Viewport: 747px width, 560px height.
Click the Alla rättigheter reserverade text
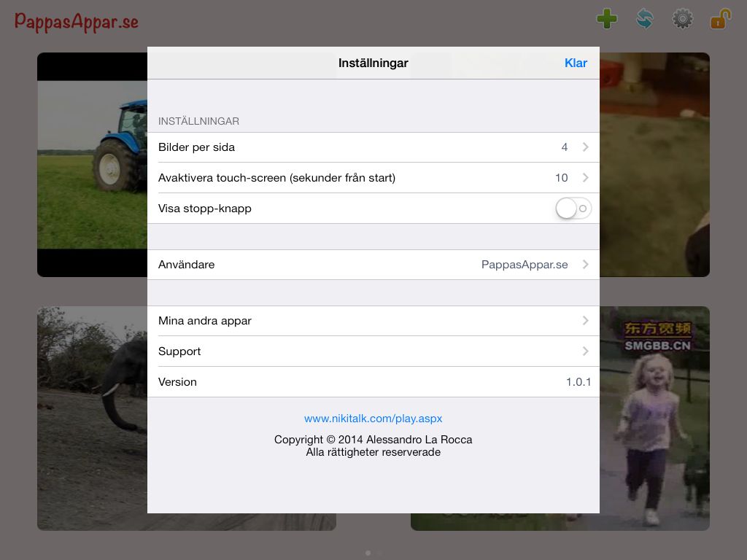[x=373, y=452]
